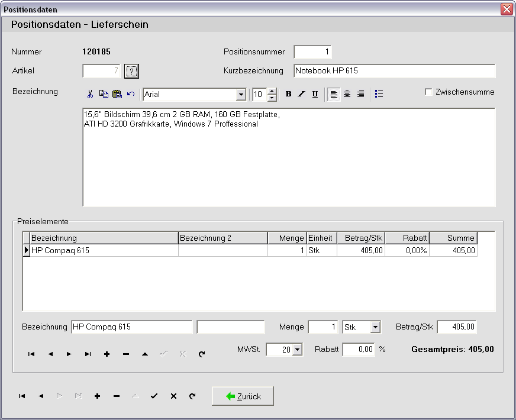Viewport: 516px width, 420px height.
Task: Click the Einheit column header
Action: coord(322,238)
